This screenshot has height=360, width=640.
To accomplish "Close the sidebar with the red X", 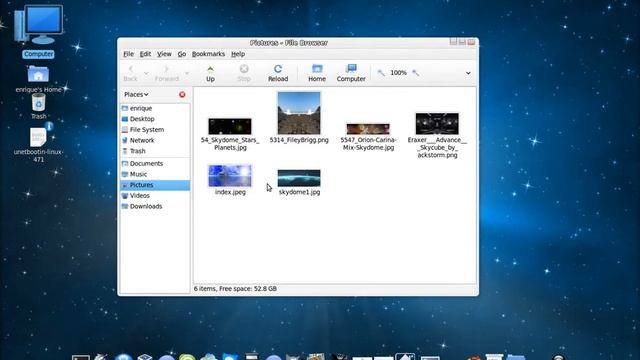I will click(182, 94).
